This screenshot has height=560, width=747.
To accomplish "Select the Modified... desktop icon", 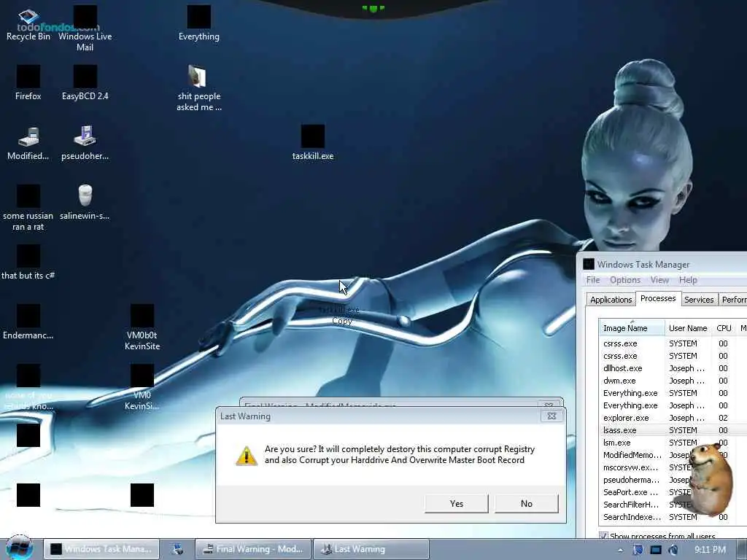I will coord(28,144).
